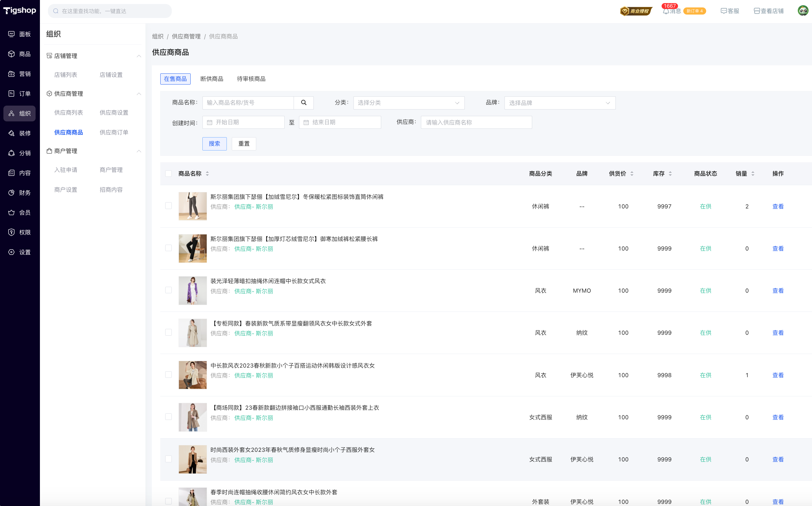The width and height of the screenshot is (812, 506).
Task: Click the 消息 notification bell icon
Action: click(666, 11)
